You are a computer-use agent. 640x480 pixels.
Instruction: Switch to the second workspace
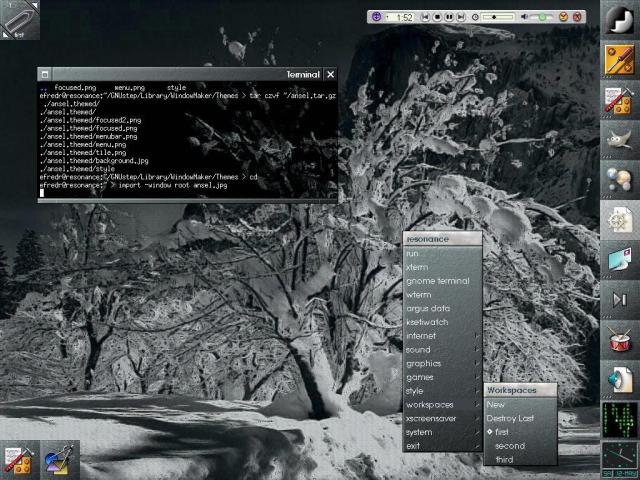pos(509,446)
